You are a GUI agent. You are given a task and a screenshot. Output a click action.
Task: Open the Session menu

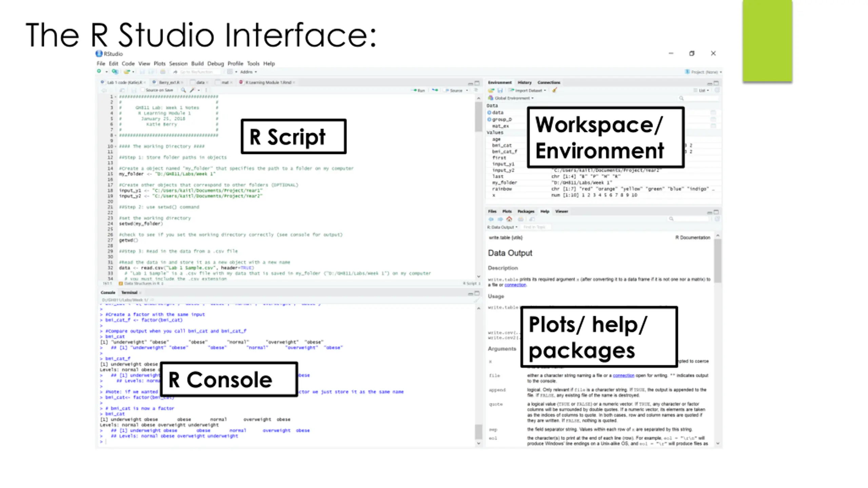tap(178, 63)
